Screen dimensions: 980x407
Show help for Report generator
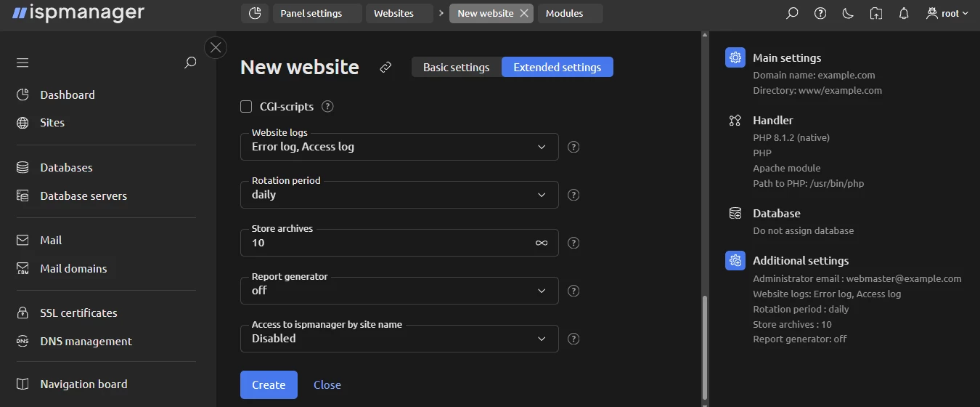573,291
